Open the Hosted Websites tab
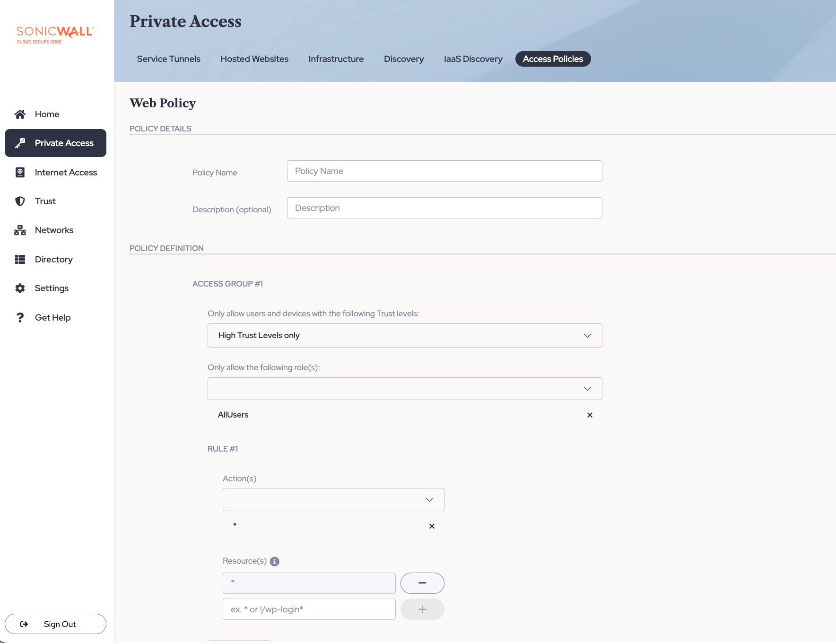Screen dimensions: 836x644 [x=254, y=59]
